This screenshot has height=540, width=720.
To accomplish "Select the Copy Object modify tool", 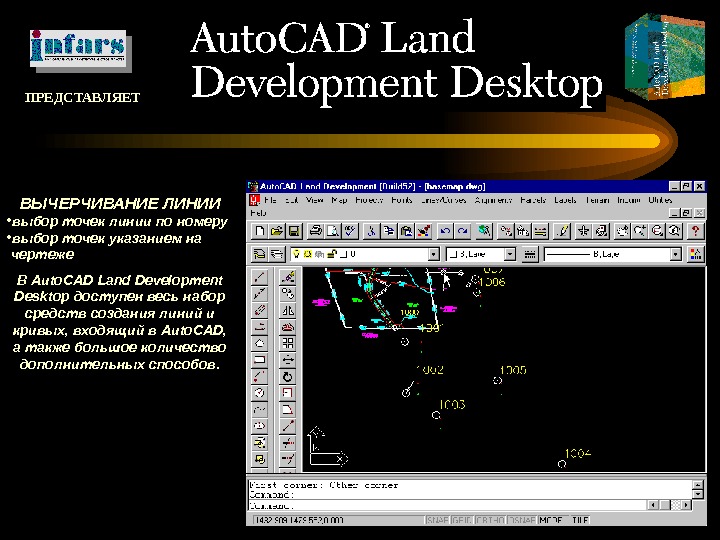I will point(287,293).
